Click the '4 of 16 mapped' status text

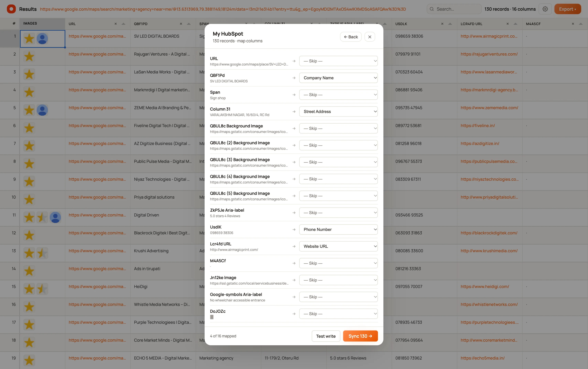[x=223, y=336]
